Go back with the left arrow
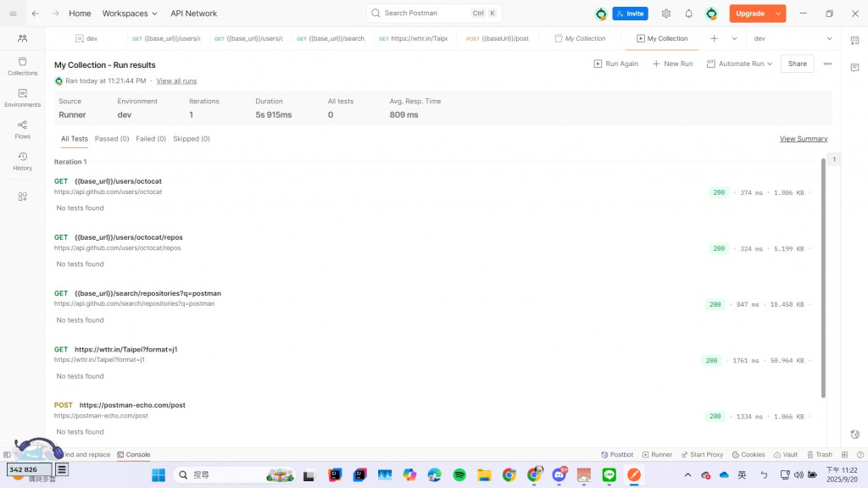The image size is (868, 488). pos(36,14)
